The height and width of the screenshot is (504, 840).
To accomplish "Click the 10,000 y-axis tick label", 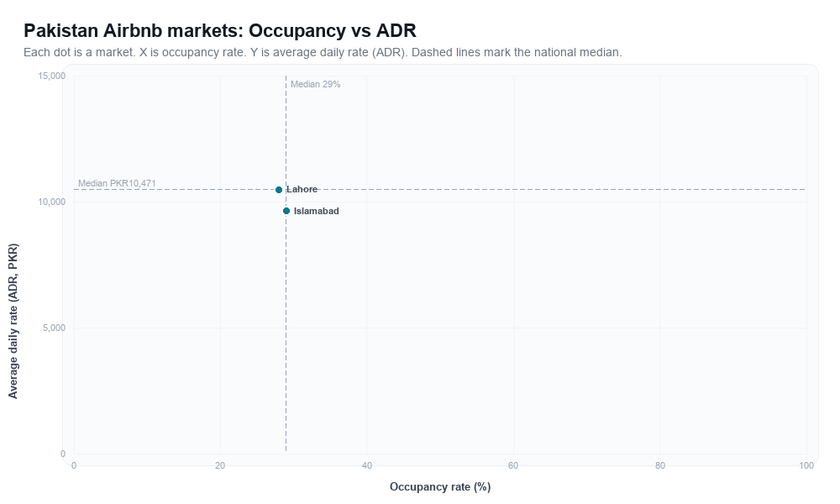I will tap(51, 202).
